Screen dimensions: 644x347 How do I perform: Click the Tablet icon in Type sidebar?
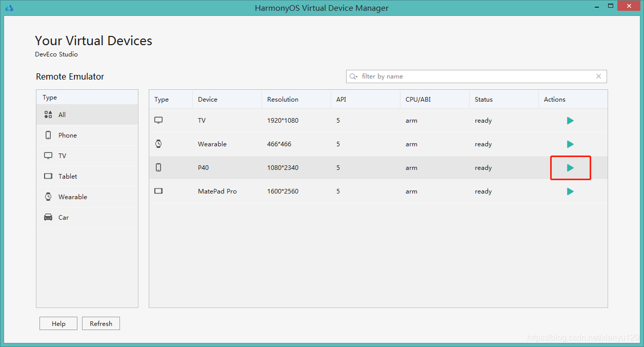[48, 176]
